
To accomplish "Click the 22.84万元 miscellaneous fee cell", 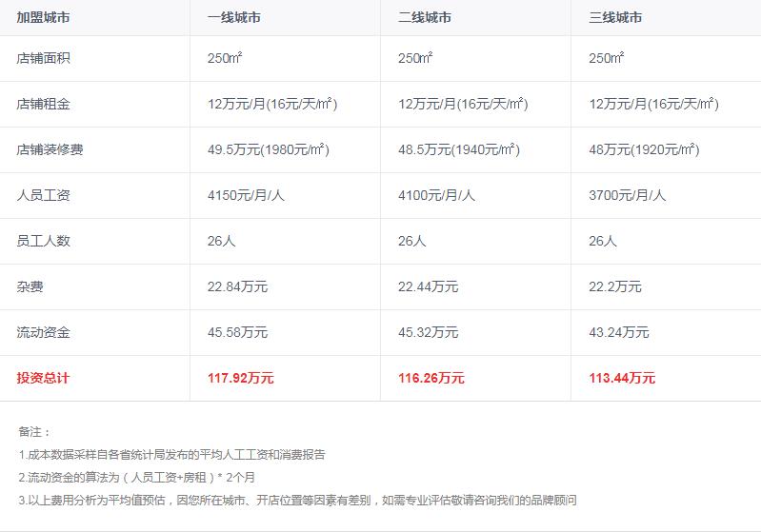I will pyautogui.click(x=237, y=286).
